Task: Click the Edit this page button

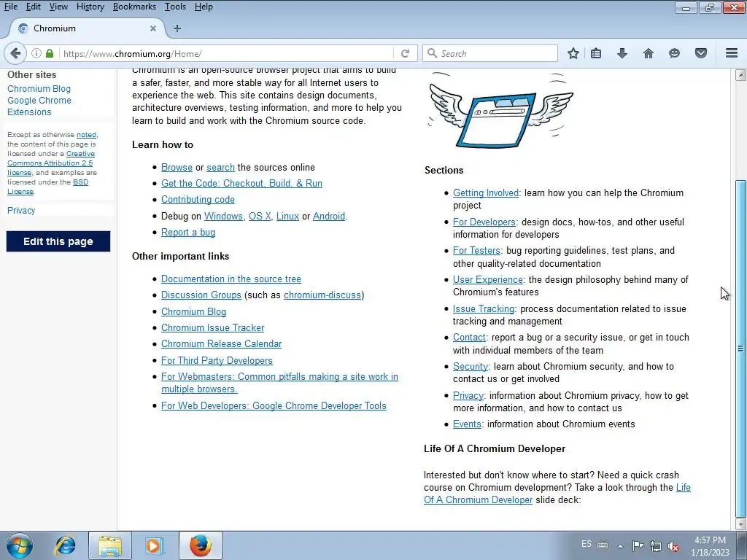Action: pos(58,241)
